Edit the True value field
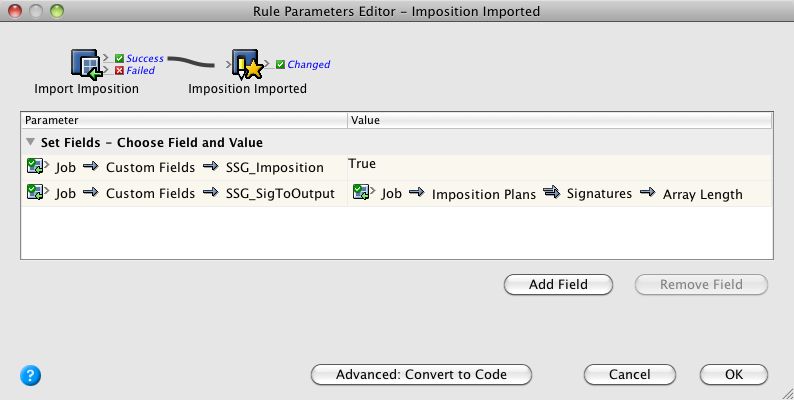 560,167
